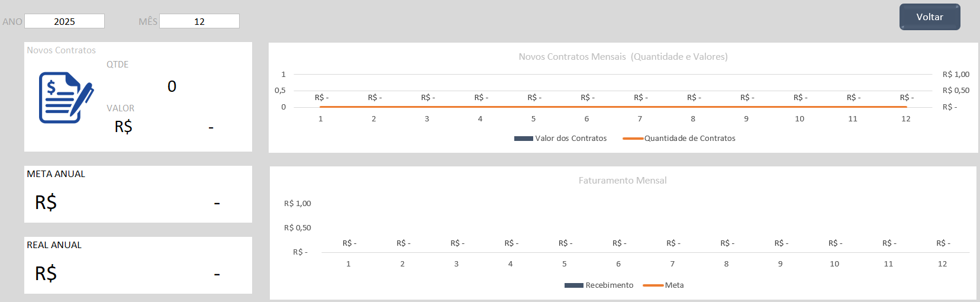Click the contract document icon

(x=66, y=98)
